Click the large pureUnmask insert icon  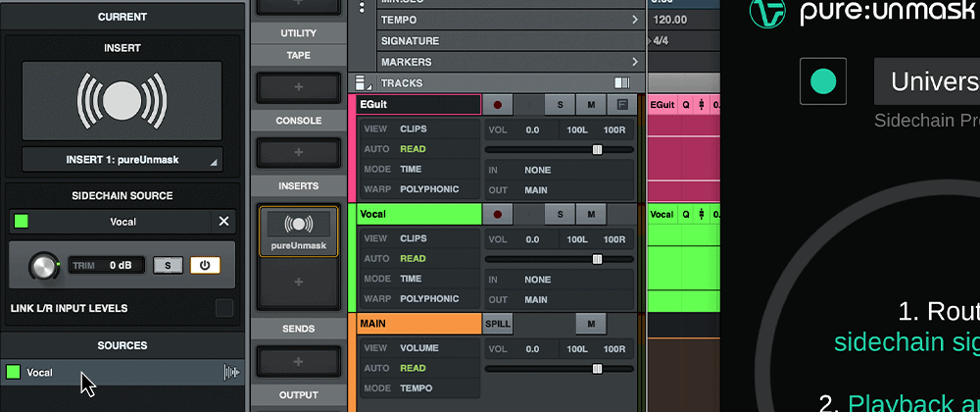pos(122,100)
